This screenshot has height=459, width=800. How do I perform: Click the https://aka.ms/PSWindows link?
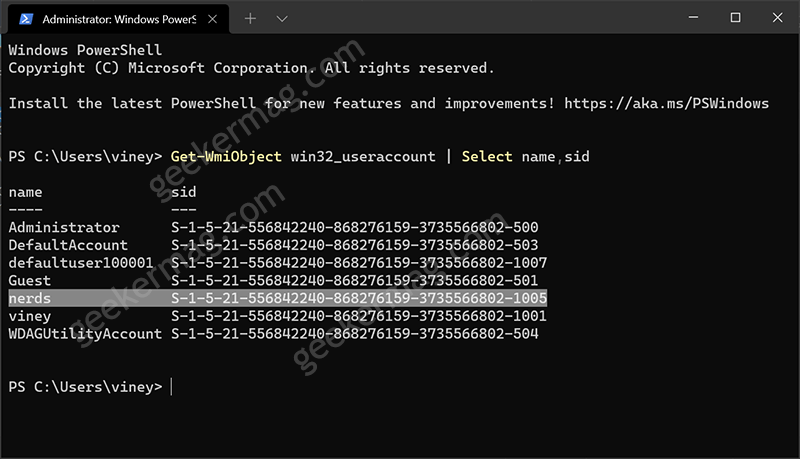coord(666,104)
